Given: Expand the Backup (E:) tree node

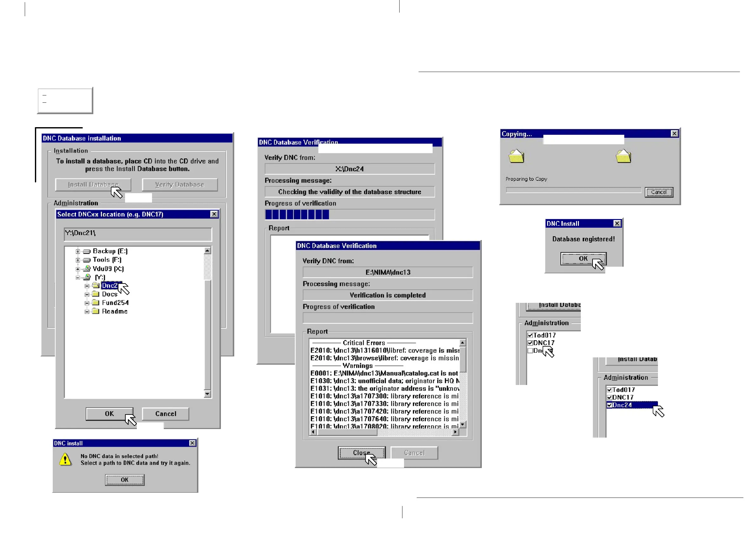Looking at the screenshot, I should (78, 252).
